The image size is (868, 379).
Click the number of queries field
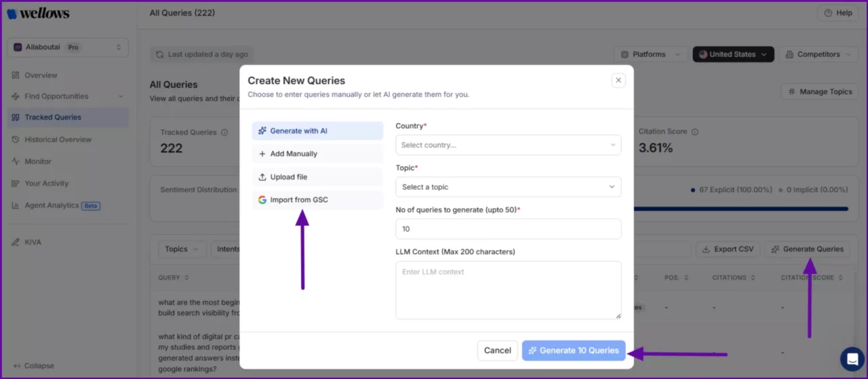pyautogui.click(x=508, y=229)
